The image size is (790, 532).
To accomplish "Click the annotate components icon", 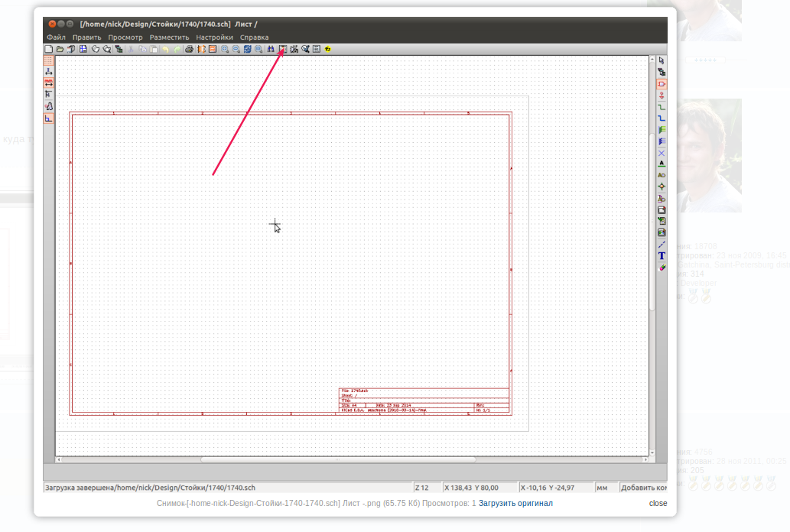I will (294, 49).
